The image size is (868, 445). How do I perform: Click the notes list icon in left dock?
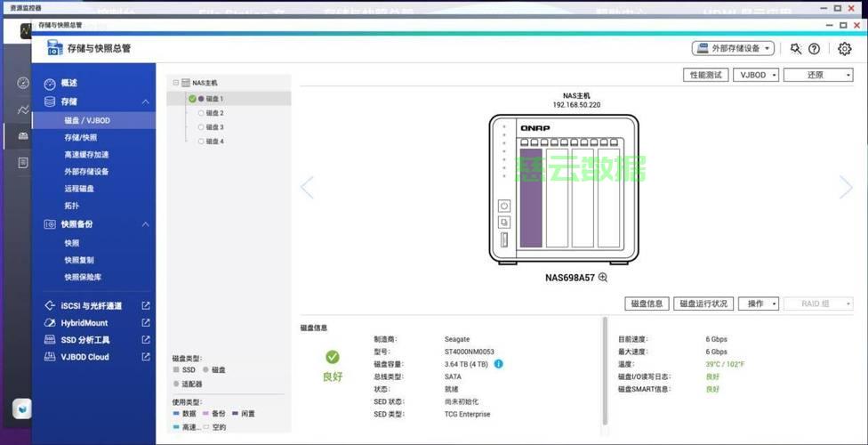point(23,162)
